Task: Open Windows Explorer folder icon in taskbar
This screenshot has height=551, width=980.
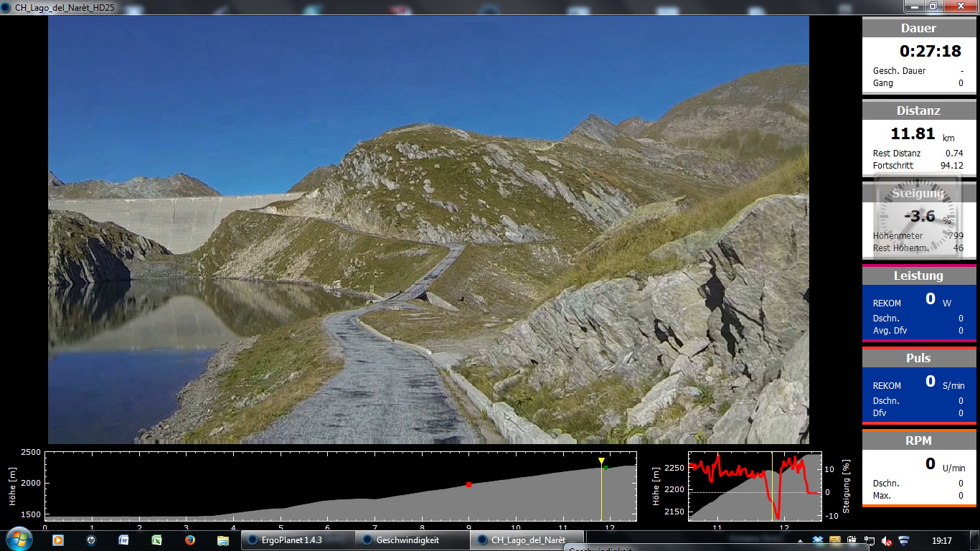Action: coord(223,540)
